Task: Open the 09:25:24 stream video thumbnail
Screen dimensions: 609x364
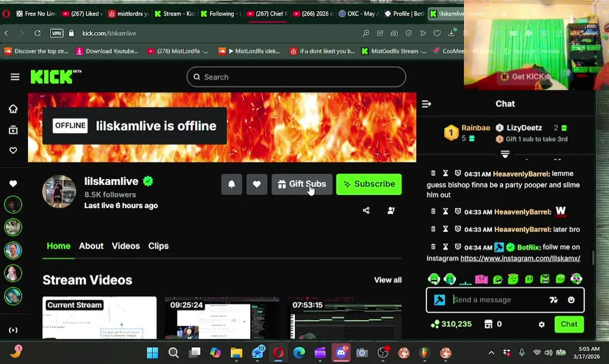Action: click(x=222, y=318)
